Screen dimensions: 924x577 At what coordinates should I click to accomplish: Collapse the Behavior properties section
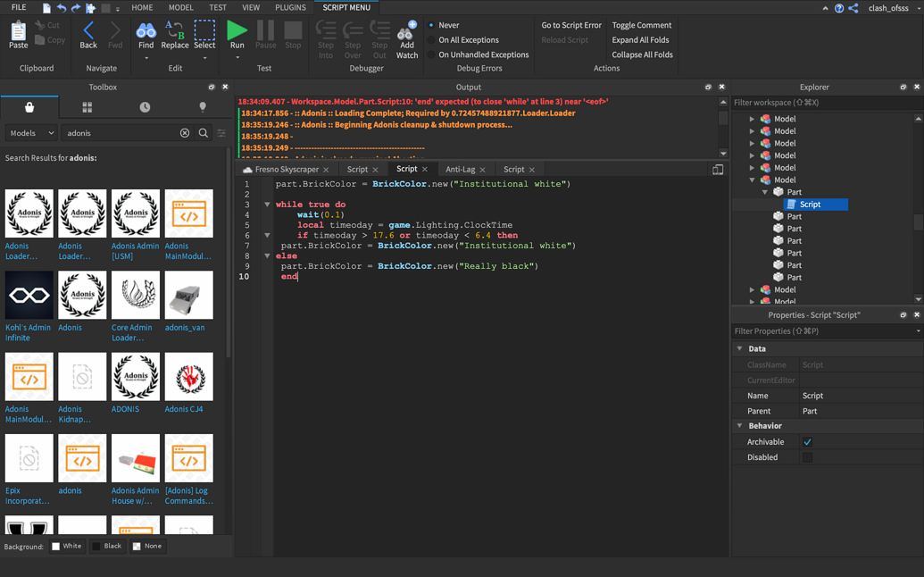point(739,425)
